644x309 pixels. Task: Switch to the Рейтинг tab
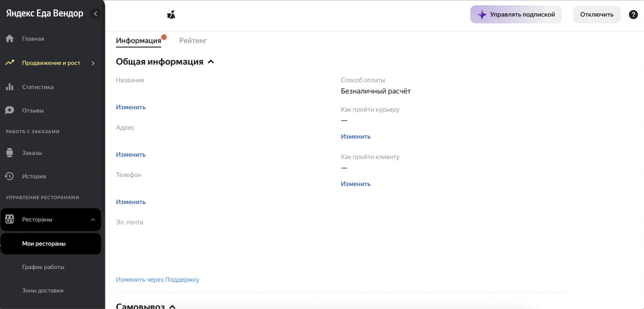(193, 41)
